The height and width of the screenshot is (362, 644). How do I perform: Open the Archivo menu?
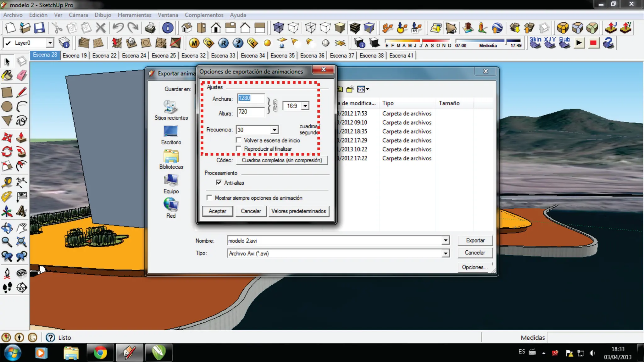pyautogui.click(x=13, y=15)
